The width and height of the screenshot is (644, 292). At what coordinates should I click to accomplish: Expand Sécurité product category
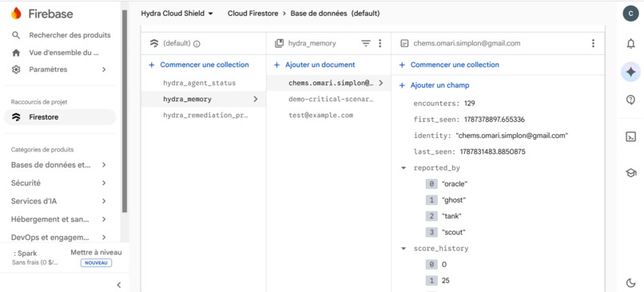pos(59,183)
